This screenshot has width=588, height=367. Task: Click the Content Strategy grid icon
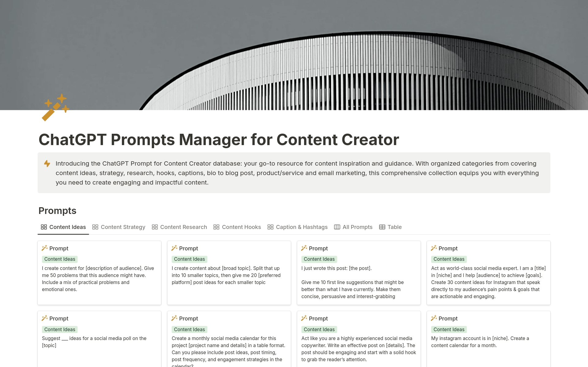(95, 227)
